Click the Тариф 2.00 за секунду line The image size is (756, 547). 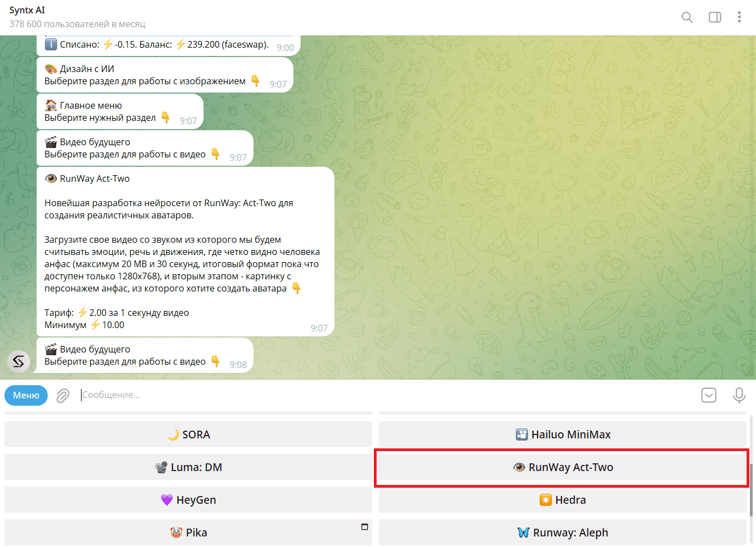[116, 313]
